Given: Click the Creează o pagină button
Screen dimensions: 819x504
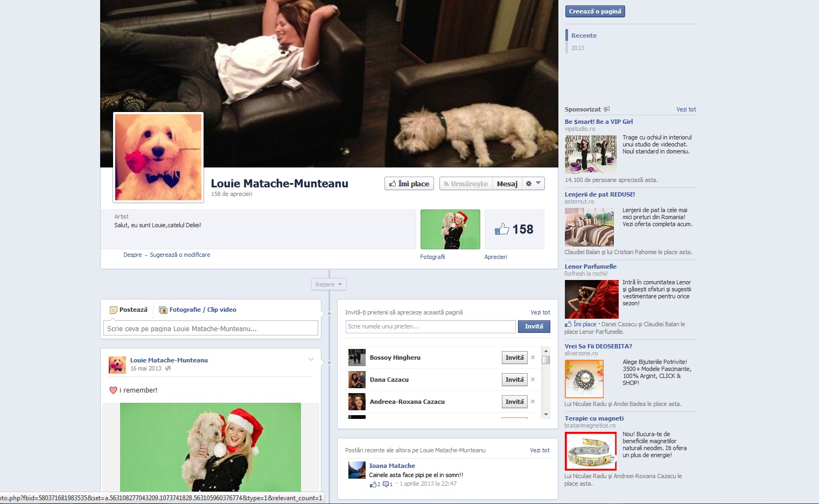Looking at the screenshot, I should (x=594, y=11).
